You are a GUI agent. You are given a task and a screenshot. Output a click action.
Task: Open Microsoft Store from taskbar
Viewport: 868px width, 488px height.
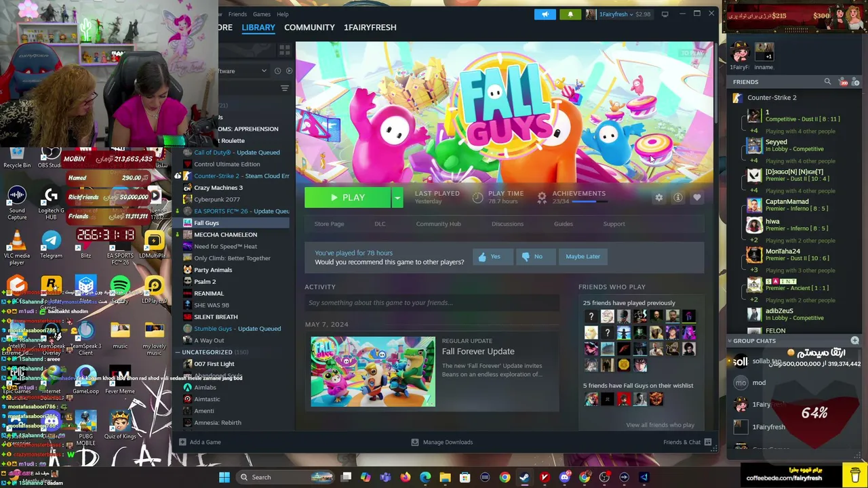(x=465, y=477)
